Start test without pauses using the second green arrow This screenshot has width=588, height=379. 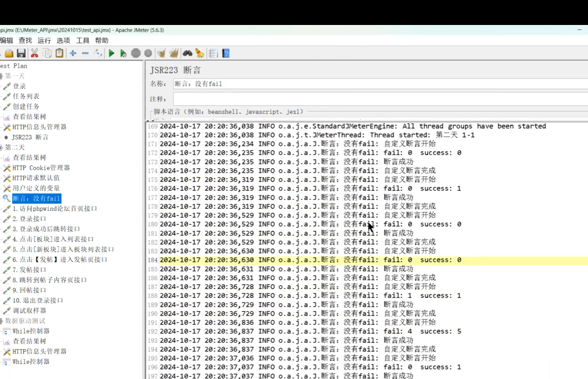(x=124, y=53)
